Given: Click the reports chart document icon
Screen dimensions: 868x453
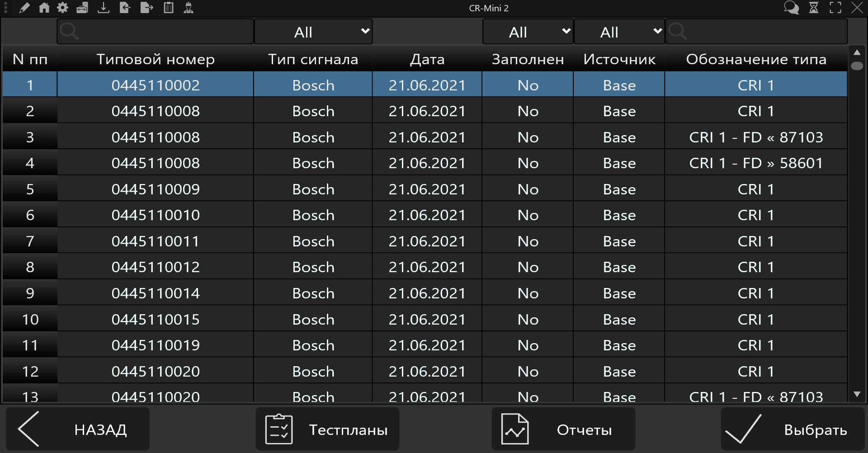Looking at the screenshot, I should click(x=515, y=429).
